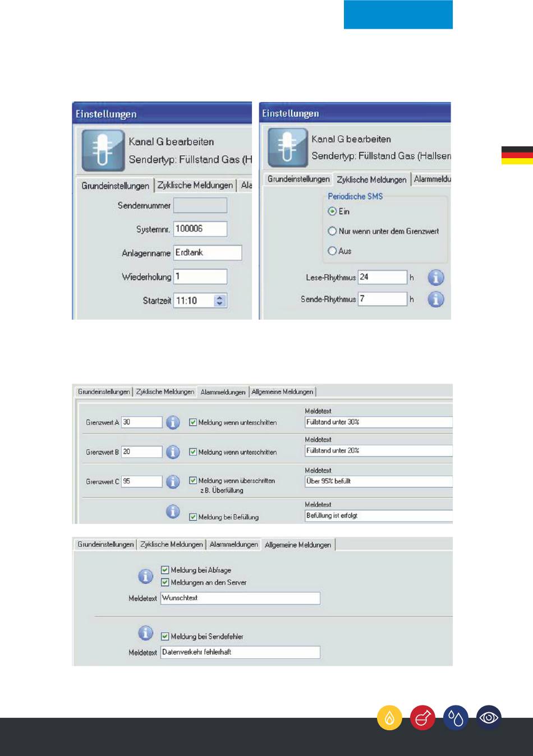Click the Grenzwert B value field

(142, 451)
